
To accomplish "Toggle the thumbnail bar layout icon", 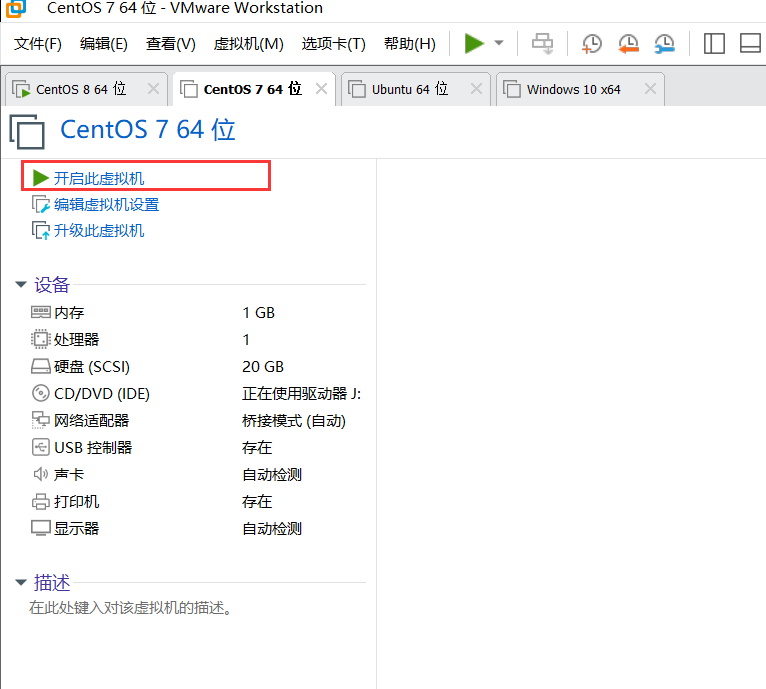I will 751,43.
